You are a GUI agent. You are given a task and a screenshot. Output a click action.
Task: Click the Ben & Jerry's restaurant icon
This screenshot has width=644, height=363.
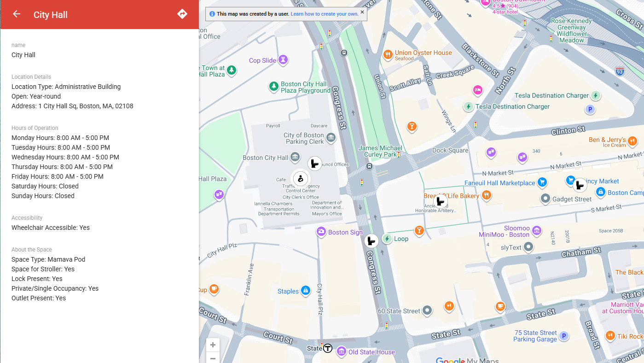point(632,141)
